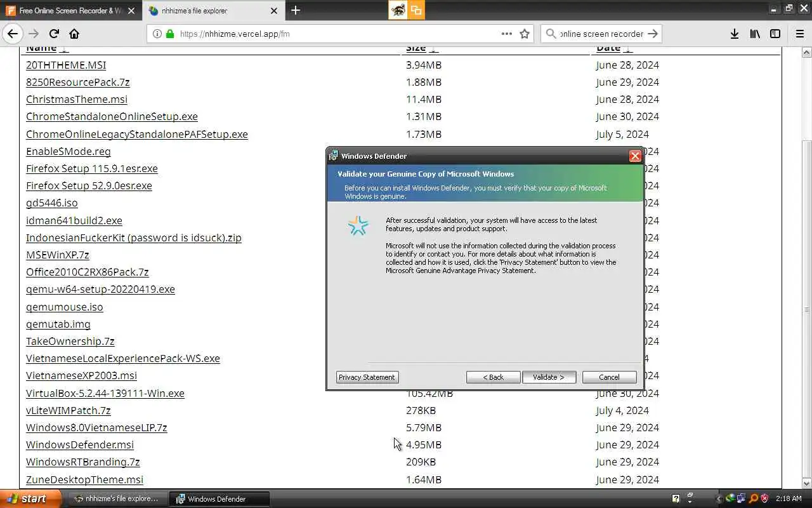Click the Back button in Defender dialog
The image size is (812, 508).
[493, 377]
